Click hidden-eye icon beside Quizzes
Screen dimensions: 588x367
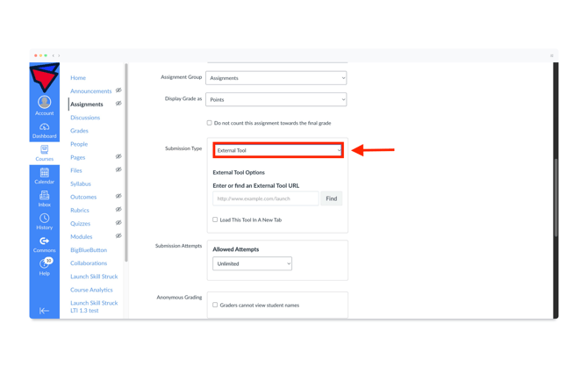[118, 223]
